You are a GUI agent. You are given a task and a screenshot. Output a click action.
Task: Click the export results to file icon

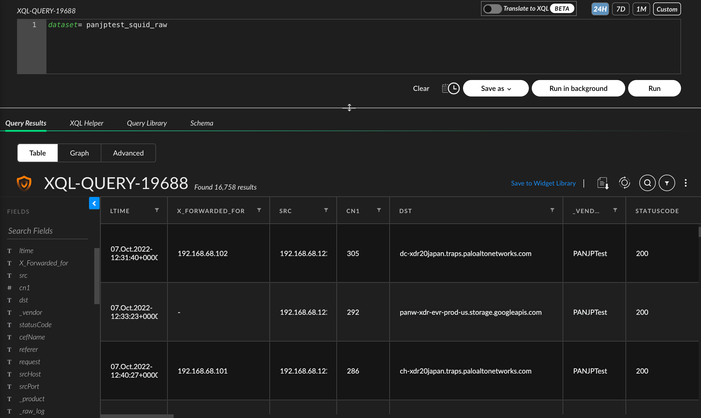tap(602, 184)
